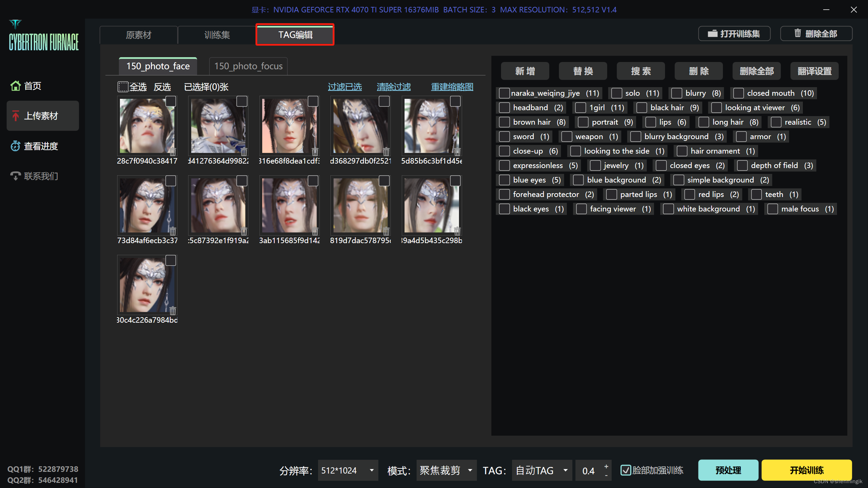Click 重建缩略图 link
868x488 pixels.
(x=452, y=87)
